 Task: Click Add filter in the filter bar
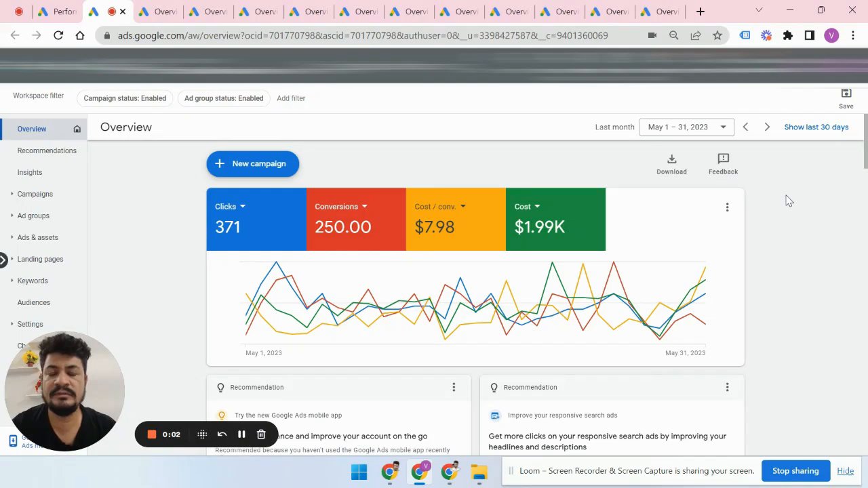click(291, 98)
